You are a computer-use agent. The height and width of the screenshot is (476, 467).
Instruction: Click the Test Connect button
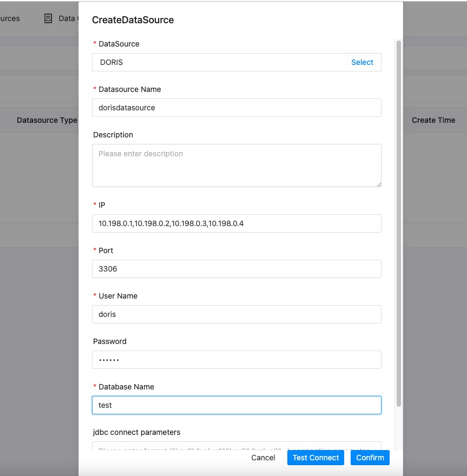(315, 458)
